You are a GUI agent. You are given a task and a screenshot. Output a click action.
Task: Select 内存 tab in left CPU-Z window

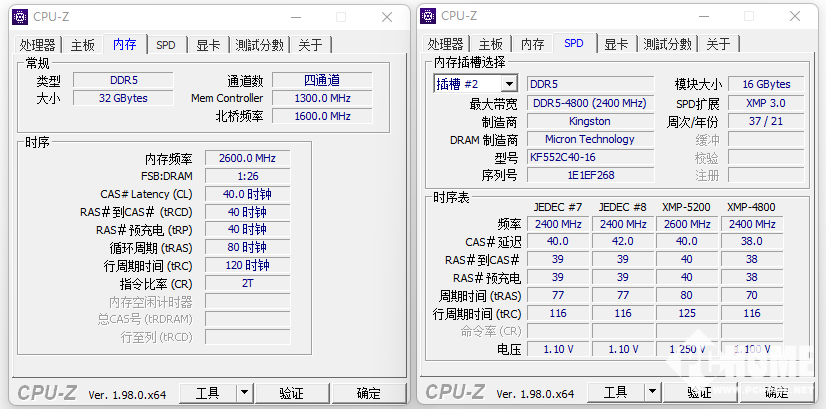(x=125, y=44)
